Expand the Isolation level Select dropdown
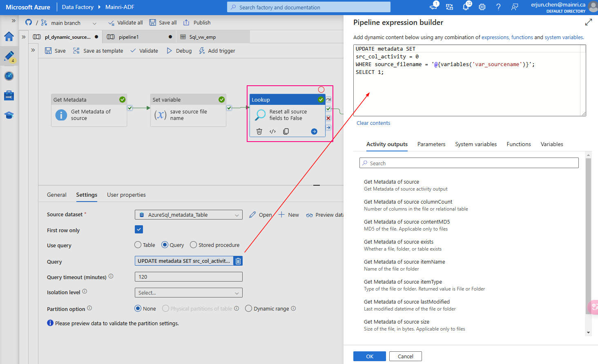 click(x=188, y=293)
